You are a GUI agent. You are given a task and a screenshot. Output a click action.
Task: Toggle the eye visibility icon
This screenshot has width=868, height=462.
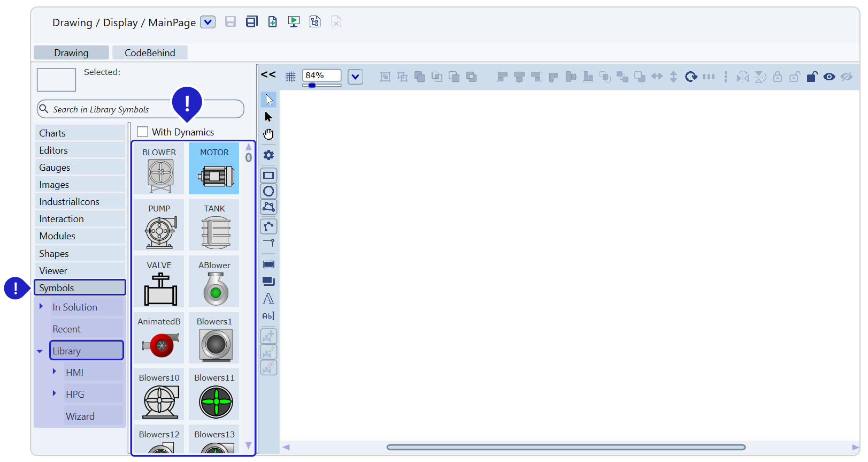[829, 77]
